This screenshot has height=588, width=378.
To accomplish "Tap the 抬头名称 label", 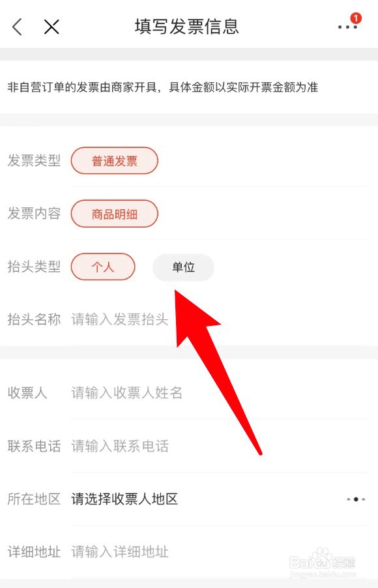I will [x=34, y=319].
